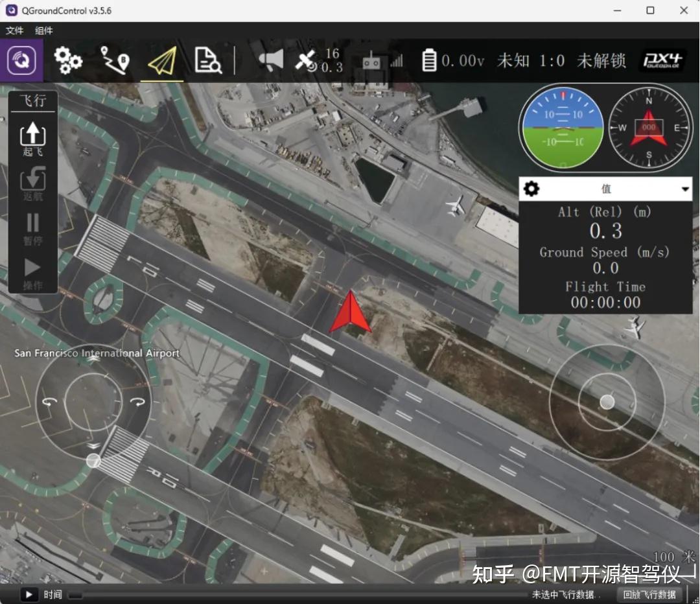The width and height of the screenshot is (700, 604).
Task: Open the 组件 menu
Action: click(43, 30)
